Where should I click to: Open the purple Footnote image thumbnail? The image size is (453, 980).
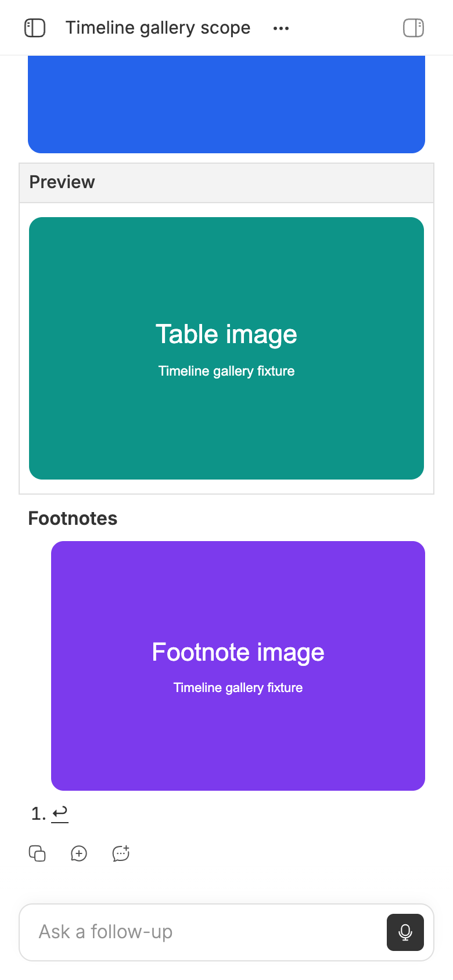click(238, 666)
